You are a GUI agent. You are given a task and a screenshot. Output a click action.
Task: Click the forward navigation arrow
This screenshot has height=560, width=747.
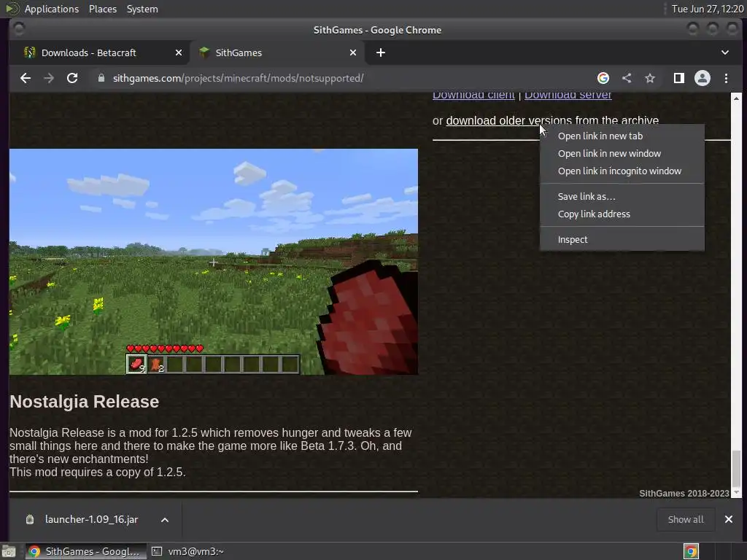tap(49, 78)
